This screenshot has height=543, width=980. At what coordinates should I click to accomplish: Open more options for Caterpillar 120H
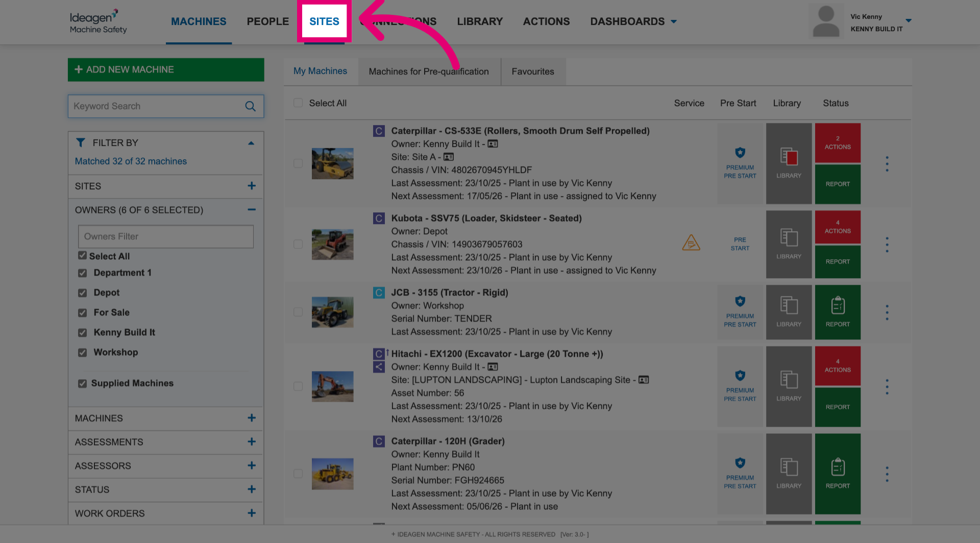tap(887, 474)
